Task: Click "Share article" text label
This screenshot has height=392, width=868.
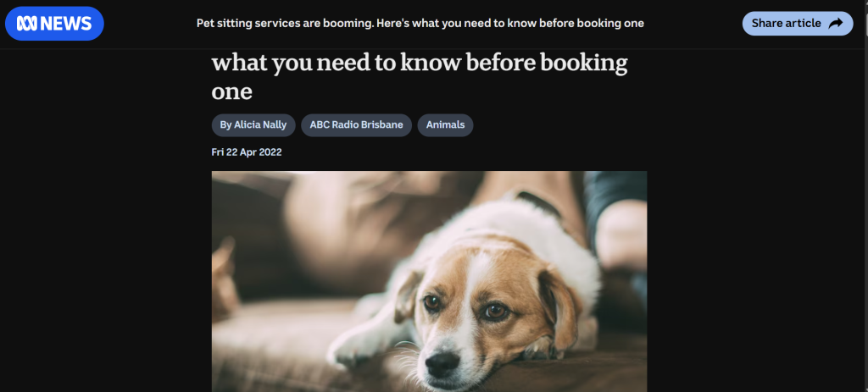Action: pyautogui.click(x=786, y=23)
